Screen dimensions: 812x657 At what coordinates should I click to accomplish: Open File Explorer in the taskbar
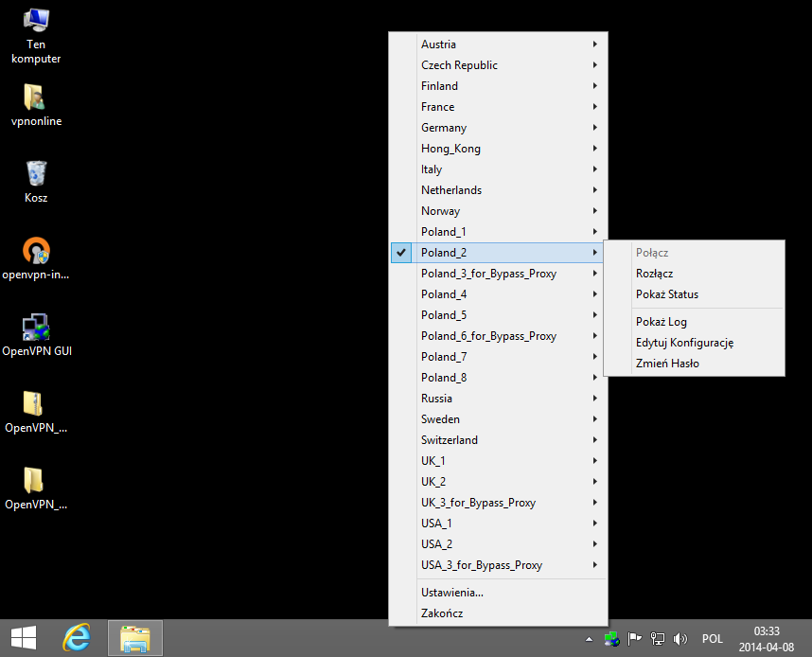click(x=135, y=638)
